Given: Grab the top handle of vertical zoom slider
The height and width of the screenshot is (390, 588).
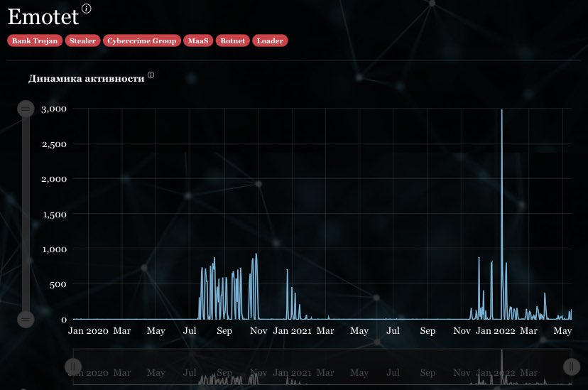Looking at the screenshot, I should [26, 109].
